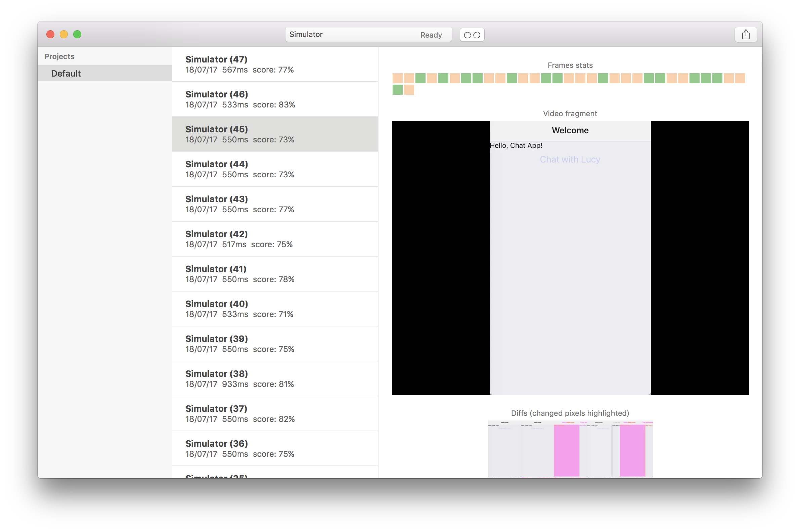This screenshot has width=800, height=532.
Task: Open Simulator (46) recording
Action: click(275, 99)
